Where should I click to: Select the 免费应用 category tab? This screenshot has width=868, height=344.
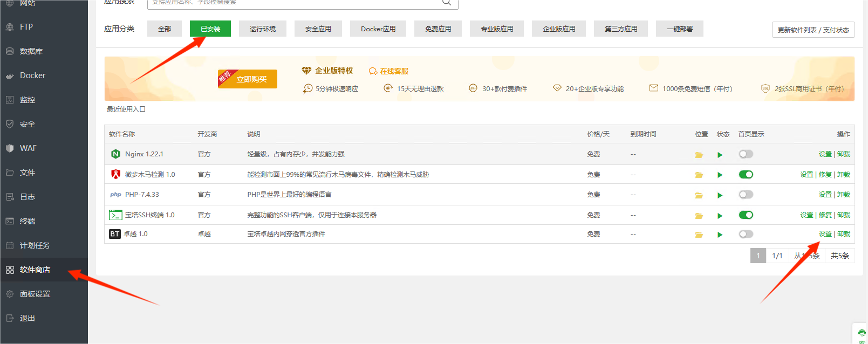(438, 29)
